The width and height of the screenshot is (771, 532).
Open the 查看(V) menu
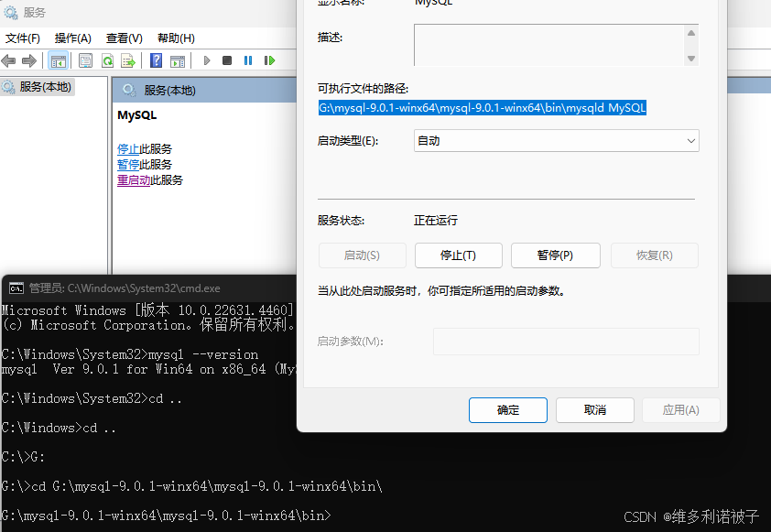pyautogui.click(x=125, y=38)
